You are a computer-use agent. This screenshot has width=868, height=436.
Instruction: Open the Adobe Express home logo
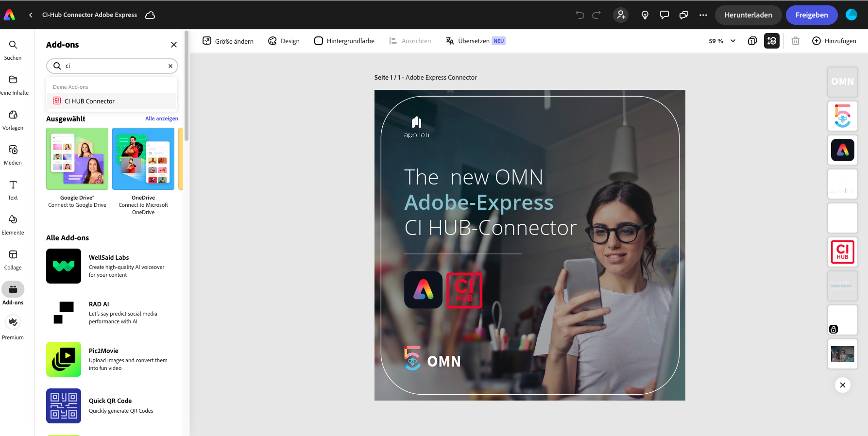coord(10,15)
